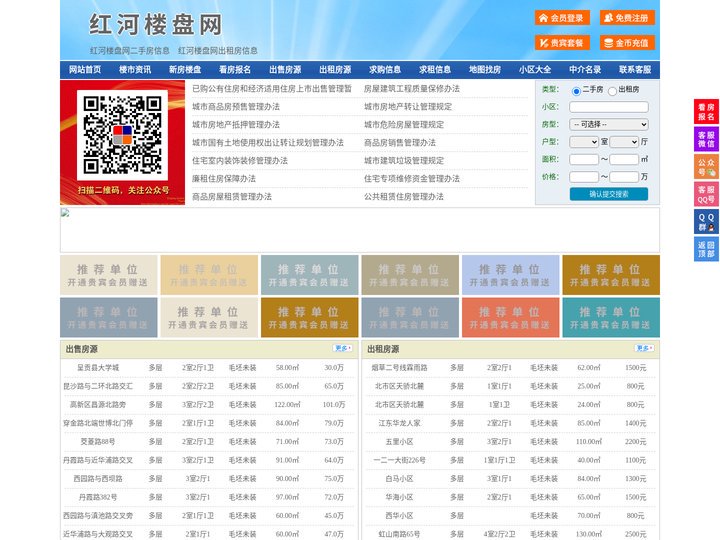
Task: Open 房屋建筑工程质量保修办法 link
Action: 412,89
